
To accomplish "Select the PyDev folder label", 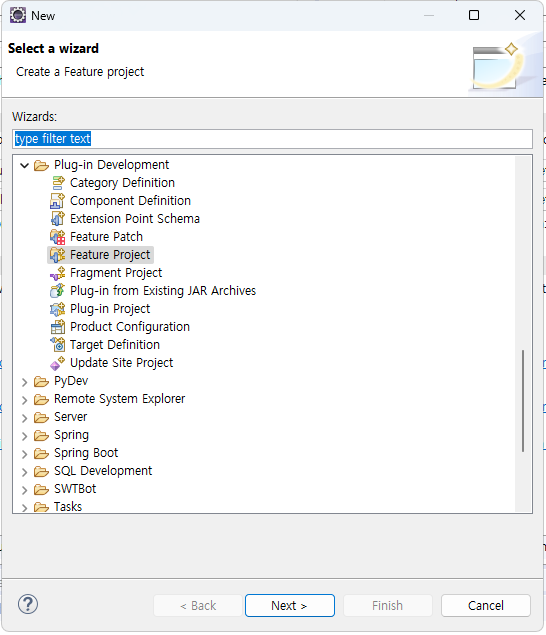I will 71,381.
